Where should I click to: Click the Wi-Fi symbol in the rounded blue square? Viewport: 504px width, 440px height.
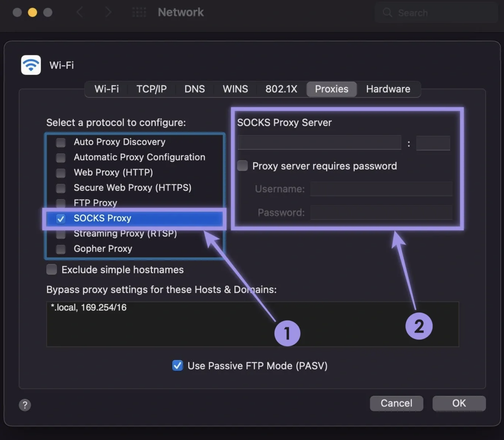[x=31, y=65]
